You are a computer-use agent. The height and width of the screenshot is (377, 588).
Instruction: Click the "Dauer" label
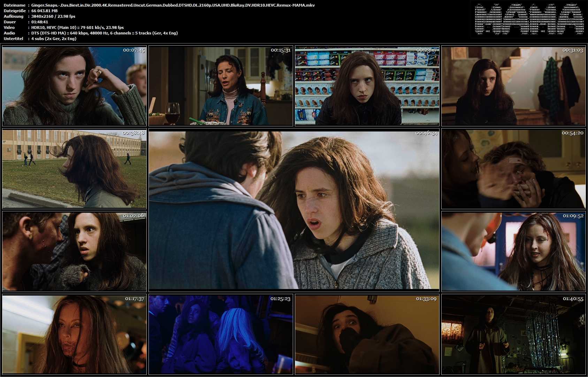(x=9, y=22)
